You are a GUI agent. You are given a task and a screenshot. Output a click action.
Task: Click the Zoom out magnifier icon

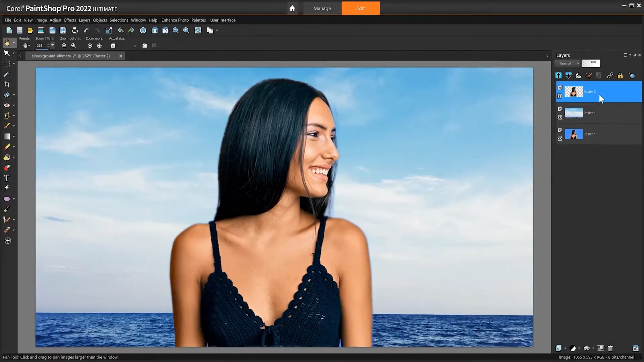tap(175, 30)
